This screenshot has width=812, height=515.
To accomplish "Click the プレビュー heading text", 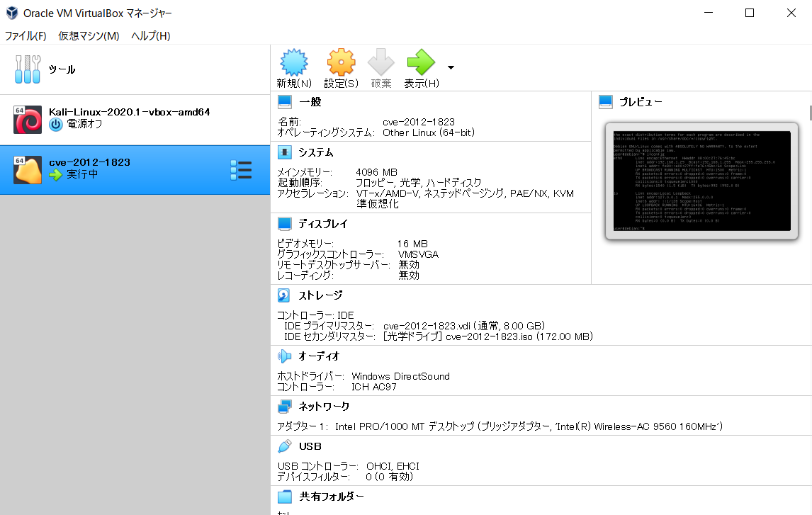I will click(x=641, y=102).
